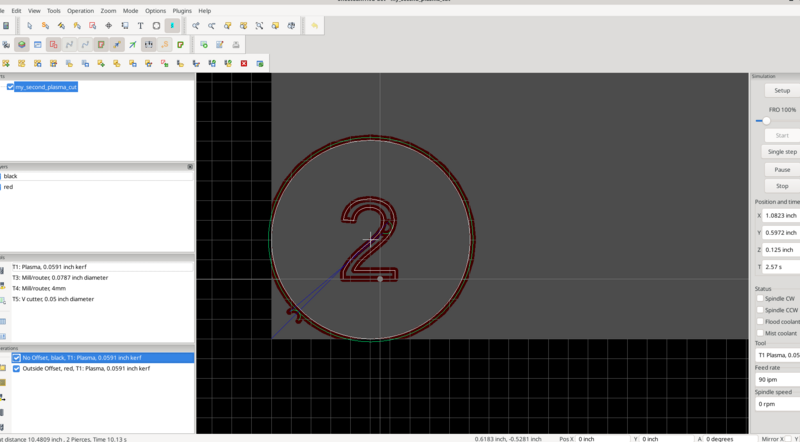Click the red overlapping shapes icon

53,45
